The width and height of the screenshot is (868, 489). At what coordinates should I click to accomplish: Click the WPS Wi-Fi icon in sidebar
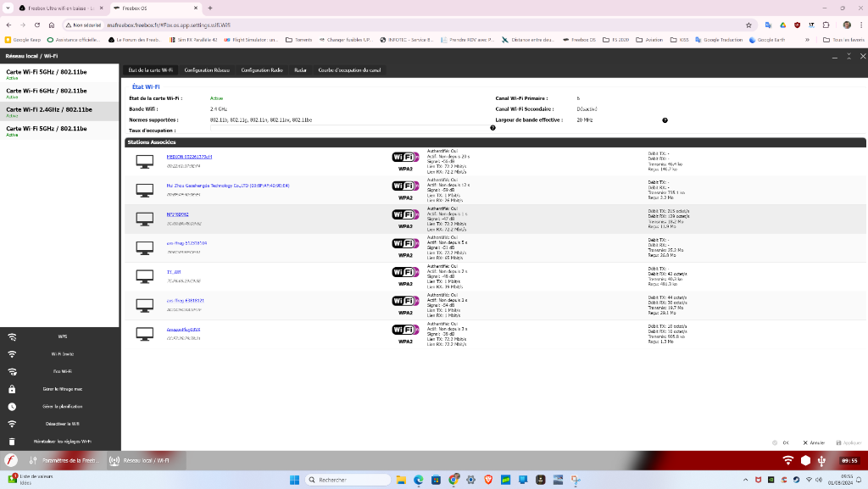pos(12,336)
